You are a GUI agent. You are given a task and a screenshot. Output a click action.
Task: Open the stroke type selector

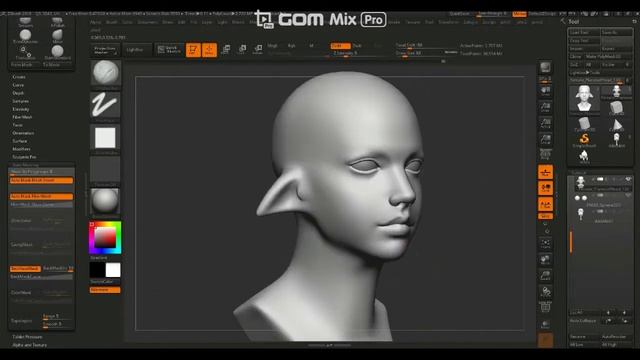point(105,105)
